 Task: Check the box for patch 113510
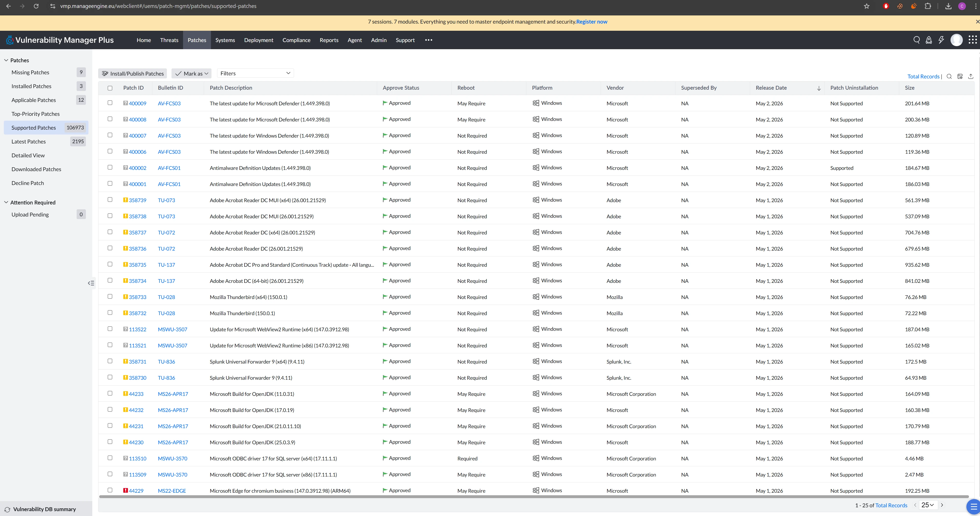(x=110, y=458)
